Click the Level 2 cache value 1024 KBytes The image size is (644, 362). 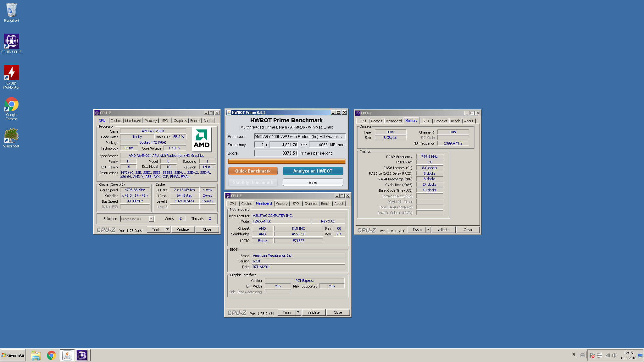[x=185, y=201]
